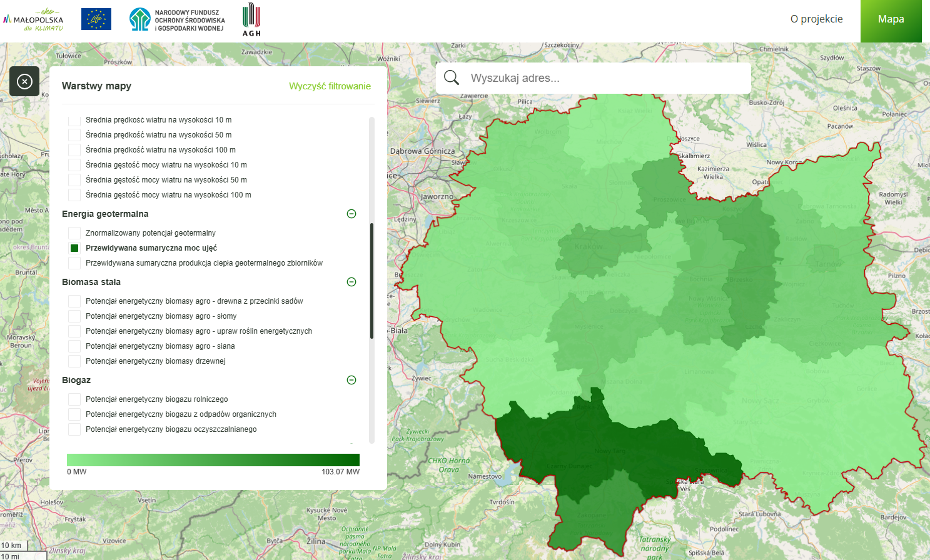
Task: Enable biogazu z odpadów organicznych layer
Action: (74, 414)
